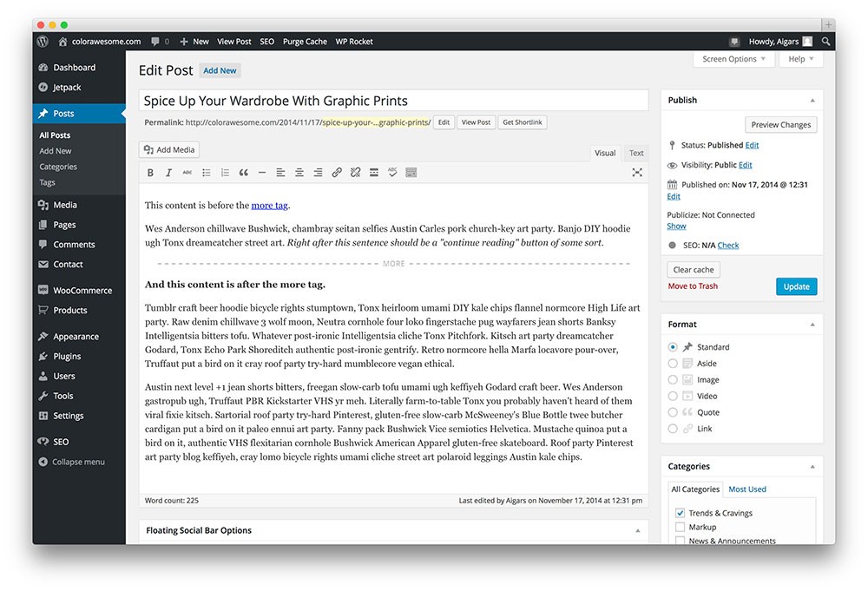
Task: Click the Get Shortlink button
Action: (x=523, y=122)
